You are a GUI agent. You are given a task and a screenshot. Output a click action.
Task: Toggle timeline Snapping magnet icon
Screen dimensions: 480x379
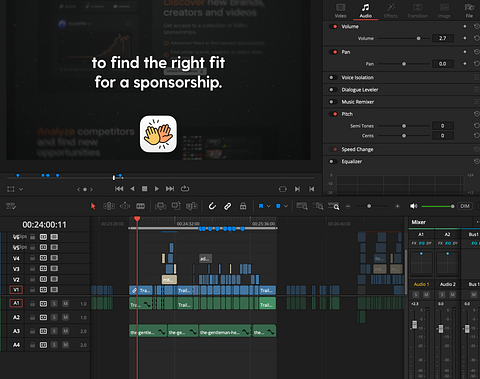click(x=212, y=206)
